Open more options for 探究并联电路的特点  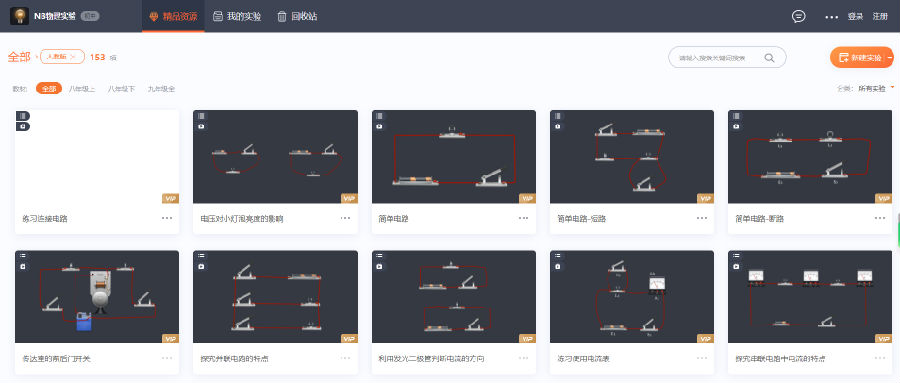tap(345, 358)
